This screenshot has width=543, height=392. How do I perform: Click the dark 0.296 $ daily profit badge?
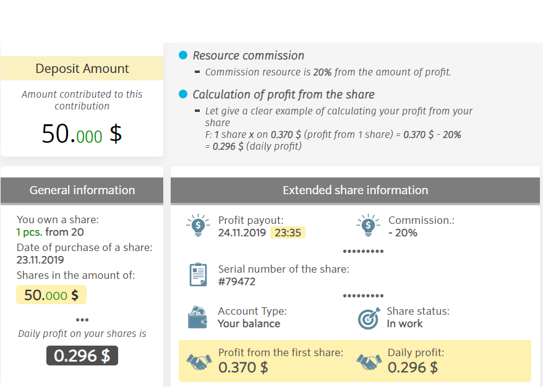coord(82,356)
